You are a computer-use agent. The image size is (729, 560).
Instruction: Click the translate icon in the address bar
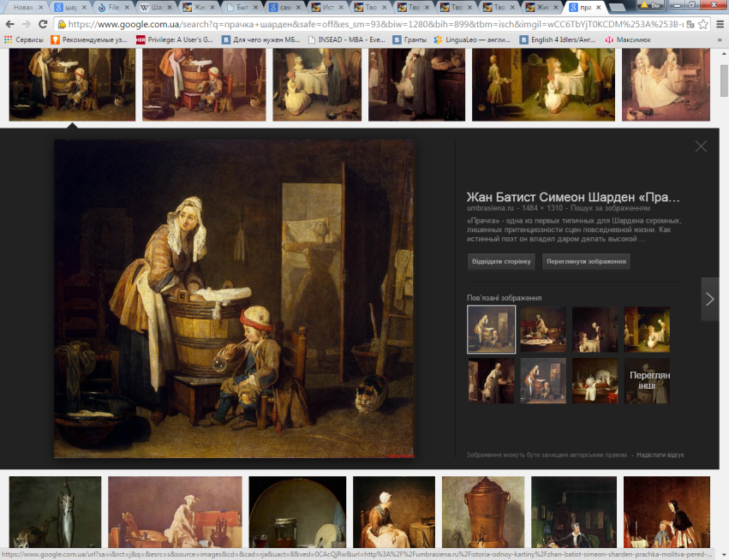pyautogui.click(x=690, y=24)
